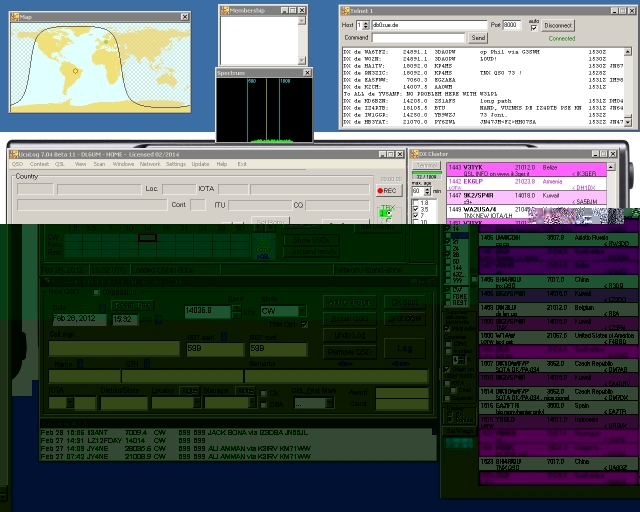Click the DX Cluster window title icon
Screen dimensions: 640x512
coord(416,154)
